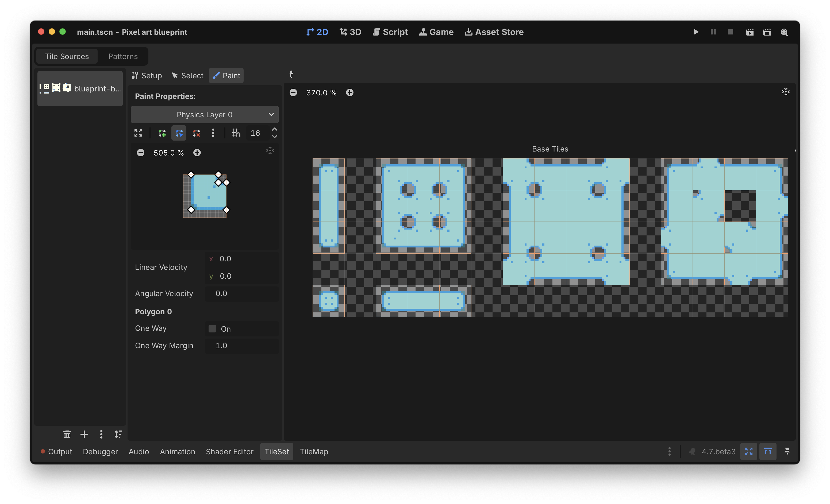Open the tile sources sort options
Screen dimensions: 830x504
(x=118, y=434)
